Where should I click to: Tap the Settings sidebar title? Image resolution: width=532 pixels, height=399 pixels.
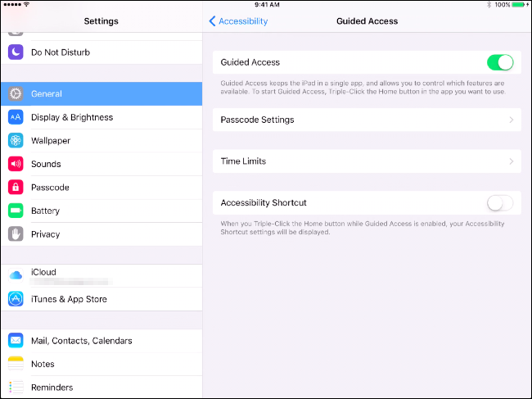click(x=101, y=21)
